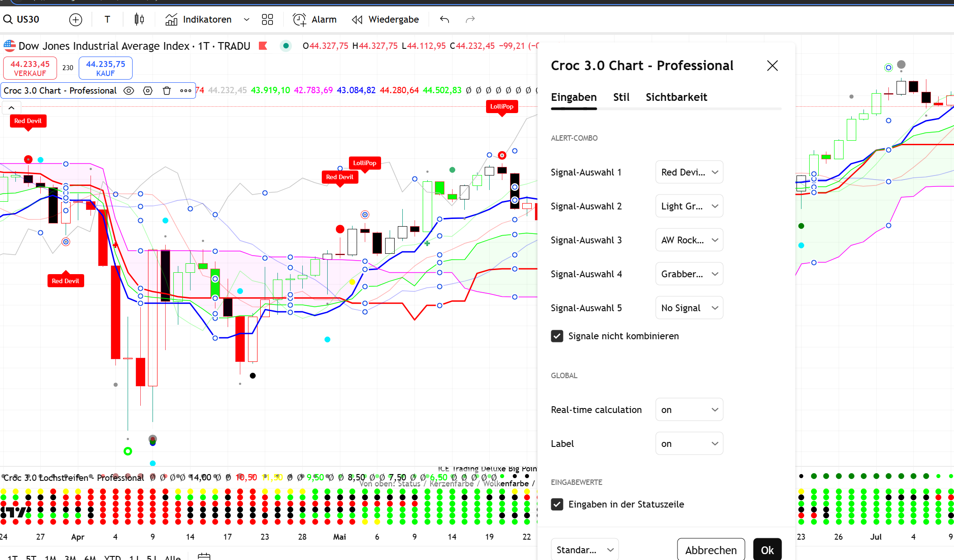This screenshot has width=954, height=560.
Task: Uncheck Signale nicht kombinieren checkbox
Action: [557, 336]
